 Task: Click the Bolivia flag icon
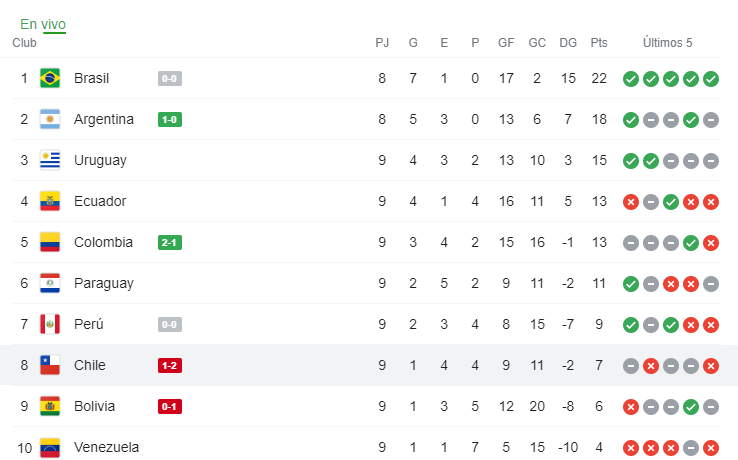[x=50, y=406]
